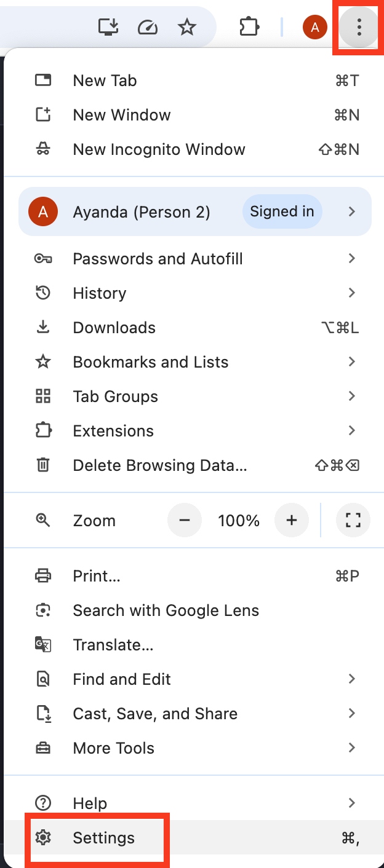Open the Extensions puzzle icon
The height and width of the screenshot is (868, 384).
click(249, 26)
